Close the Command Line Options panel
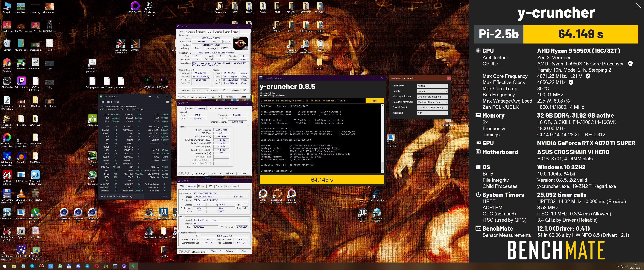Image resolution: width=644 pixels, height=270 pixels. 449,78
